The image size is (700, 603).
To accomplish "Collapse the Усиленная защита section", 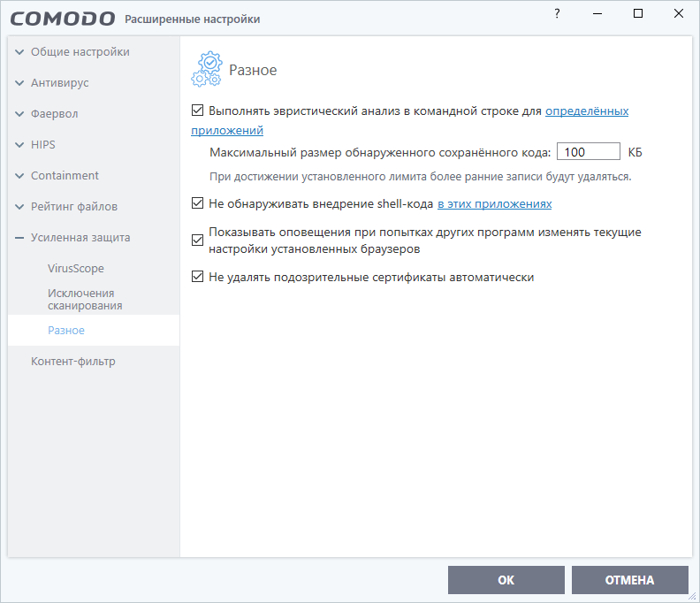I will click(x=20, y=238).
